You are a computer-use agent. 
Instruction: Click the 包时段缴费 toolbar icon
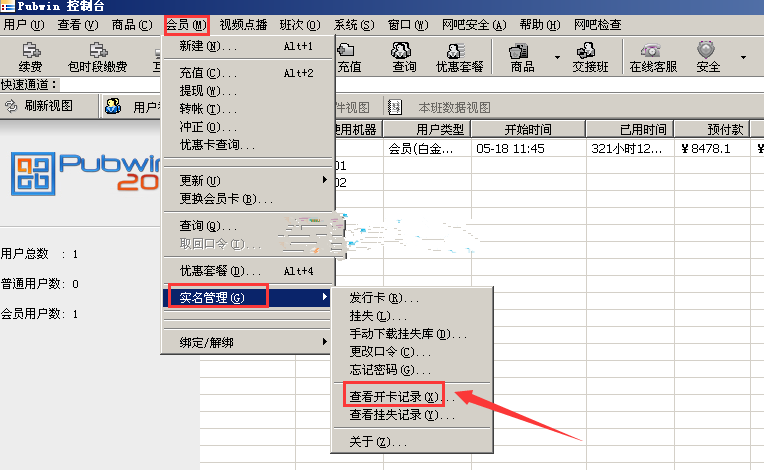pos(97,56)
